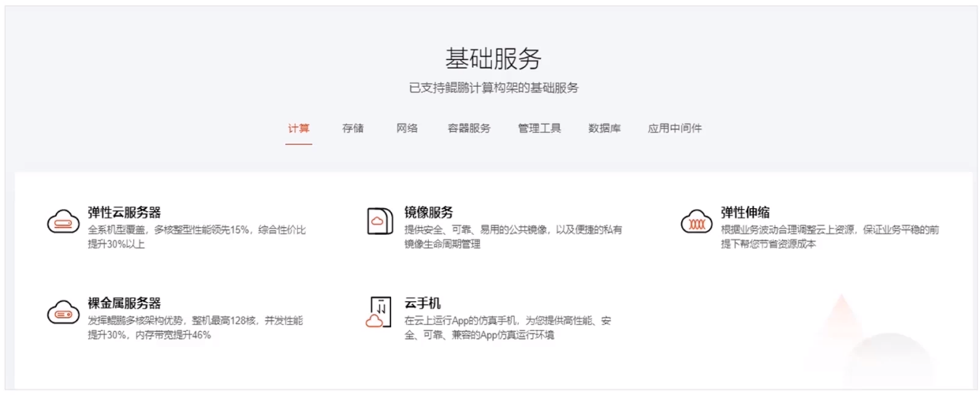Switch to the 存储 tab
The height and width of the screenshot is (395, 980).
(353, 128)
